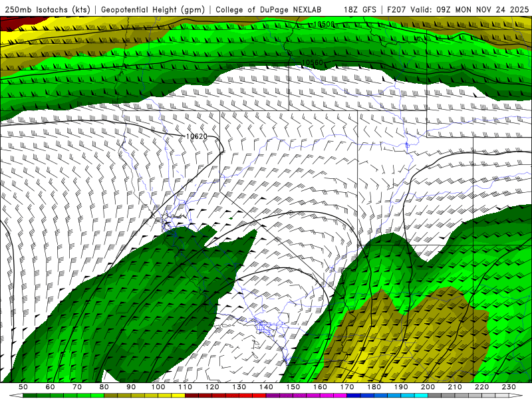Viewport: 532px width, 399px height.
Task: Click the '140' color bar label
Action: [267, 387]
